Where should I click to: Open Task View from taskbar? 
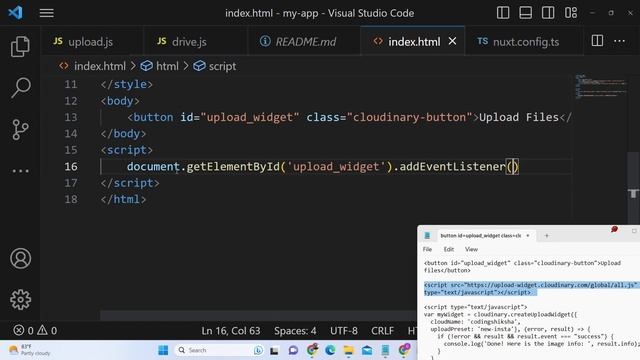274,350
